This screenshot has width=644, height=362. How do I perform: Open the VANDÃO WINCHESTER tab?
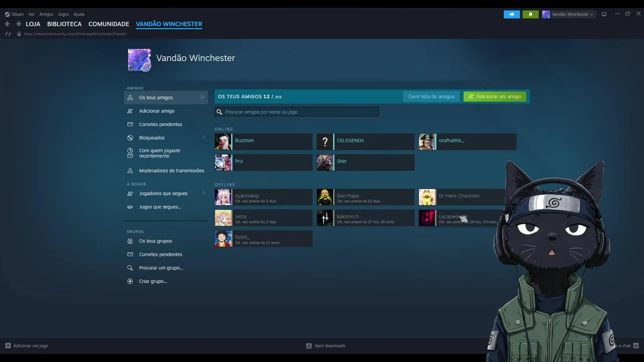click(169, 24)
